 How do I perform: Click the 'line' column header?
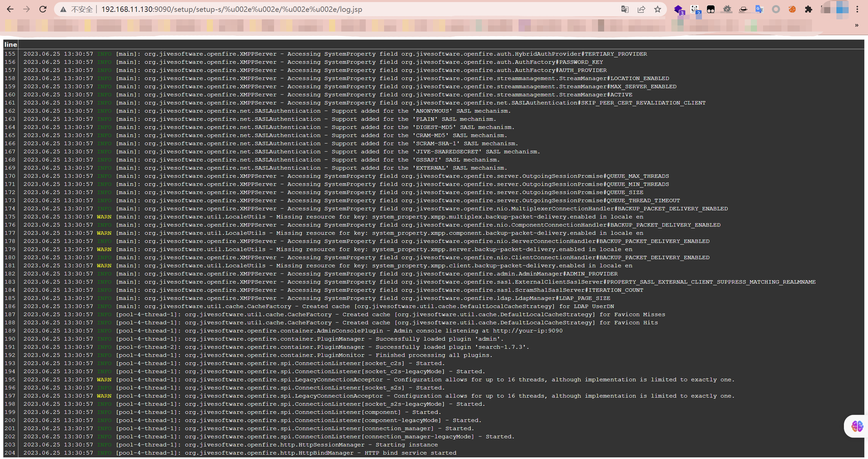pyautogui.click(x=11, y=44)
